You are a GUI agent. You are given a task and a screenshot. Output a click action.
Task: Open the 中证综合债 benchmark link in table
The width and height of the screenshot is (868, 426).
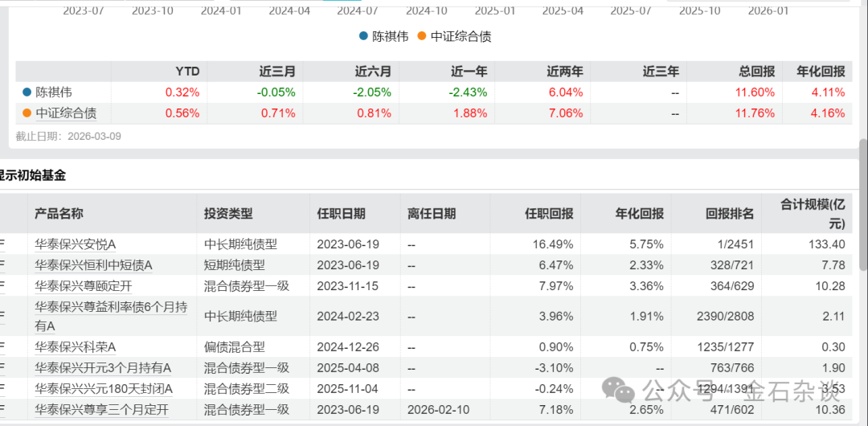(x=66, y=113)
